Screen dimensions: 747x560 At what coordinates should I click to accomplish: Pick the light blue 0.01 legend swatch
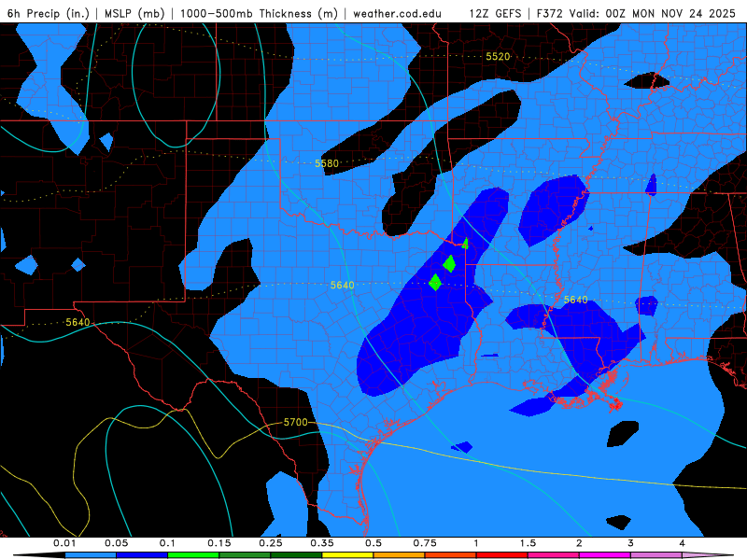tap(91, 555)
